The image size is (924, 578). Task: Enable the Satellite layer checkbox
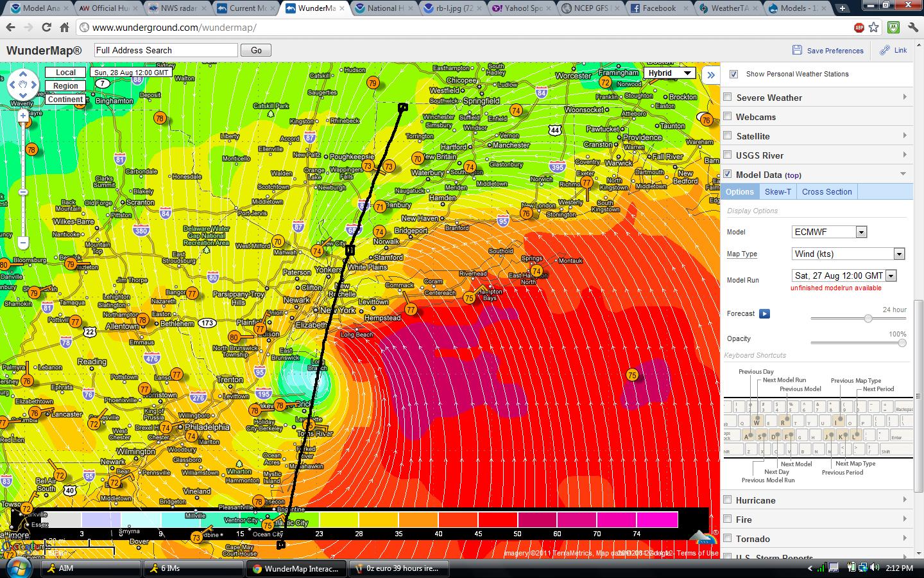[x=728, y=136]
